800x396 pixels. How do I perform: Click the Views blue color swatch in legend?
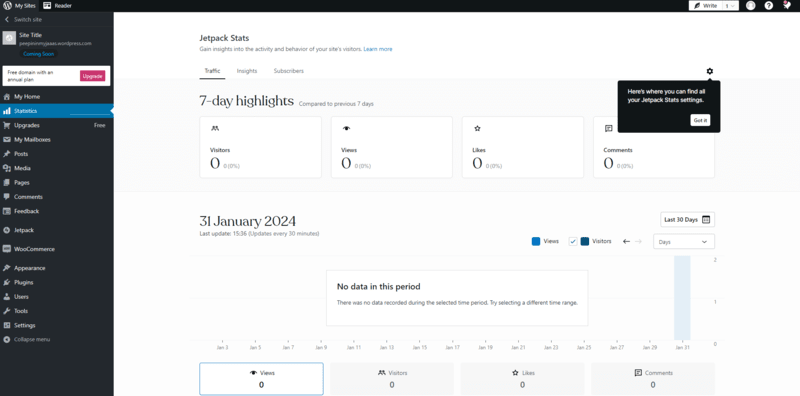tap(536, 241)
